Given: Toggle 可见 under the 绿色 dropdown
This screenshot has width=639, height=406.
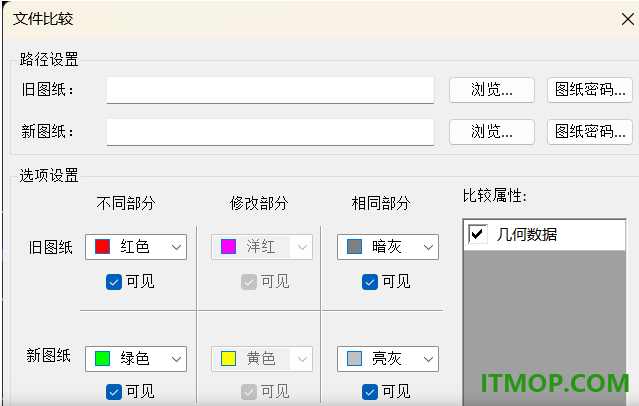Looking at the screenshot, I should pyautogui.click(x=114, y=392).
